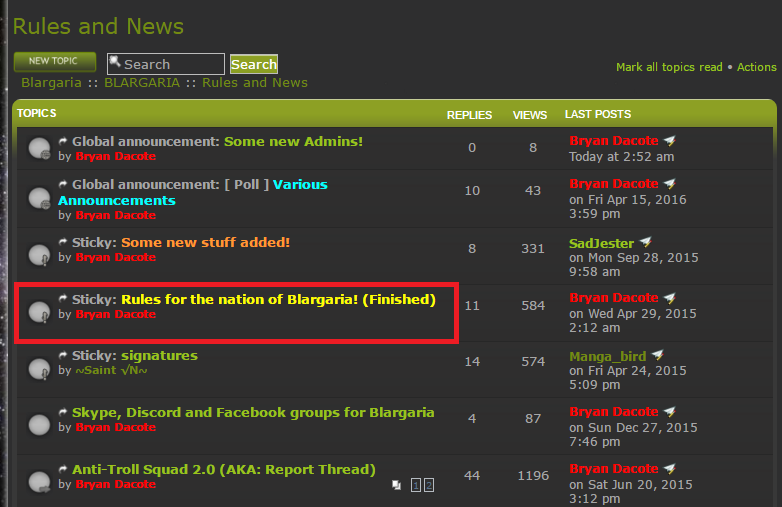
Task: Open author ~Saint √N~ profile
Action: coord(111,370)
